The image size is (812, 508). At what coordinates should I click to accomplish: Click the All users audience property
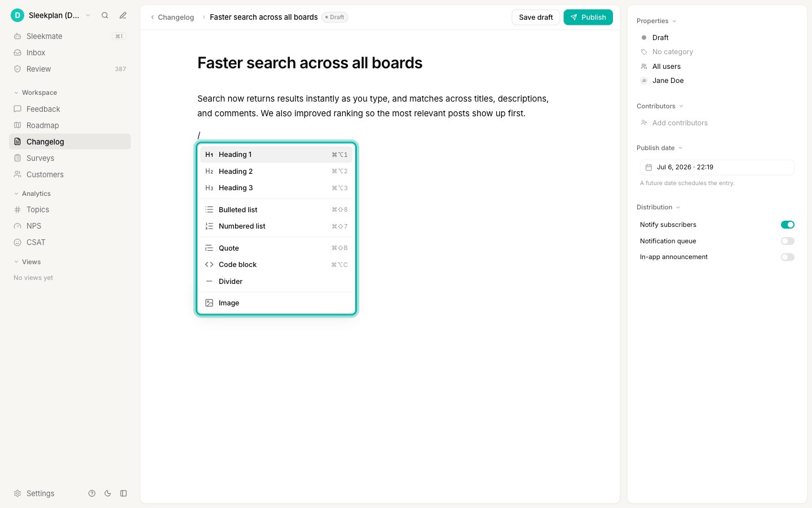coord(667,66)
